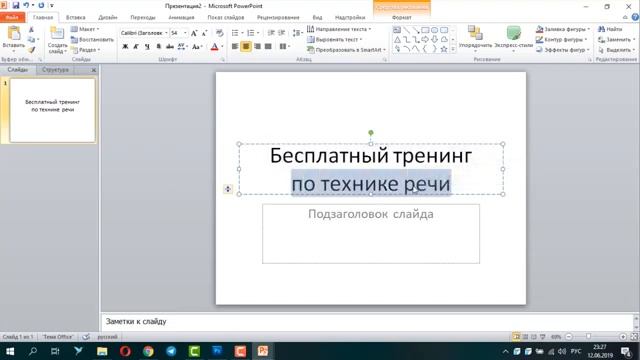Screen dimensions: 640x360
Task: Select slide 1 thumbnail in panel
Action: tap(52, 110)
